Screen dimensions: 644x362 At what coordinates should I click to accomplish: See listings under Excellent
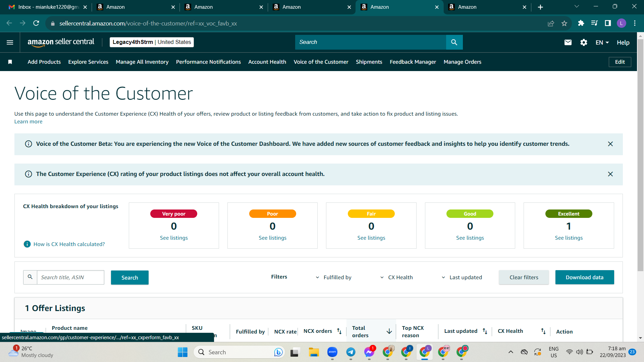tap(569, 238)
